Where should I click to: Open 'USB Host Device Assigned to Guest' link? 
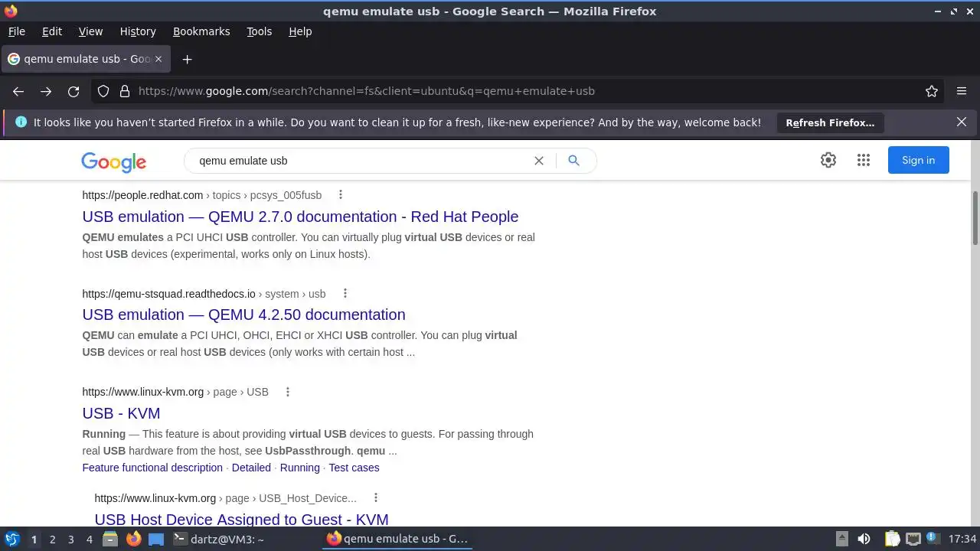[241, 519]
